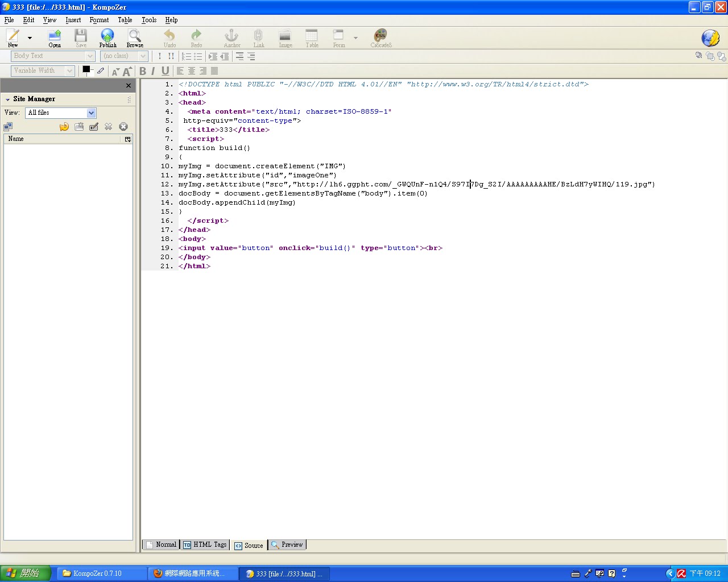Open the Format menu
The image size is (728, 582).
pos(99,20)
